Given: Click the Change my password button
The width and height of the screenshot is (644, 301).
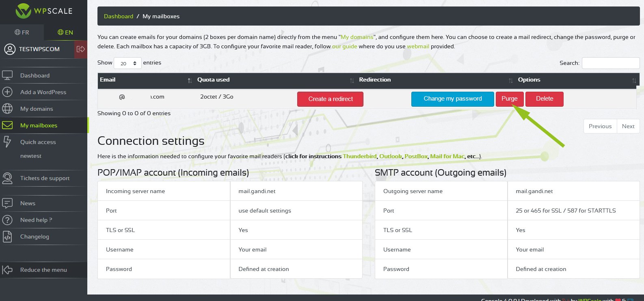Looking at the screenshot, I should coord(452,99).
